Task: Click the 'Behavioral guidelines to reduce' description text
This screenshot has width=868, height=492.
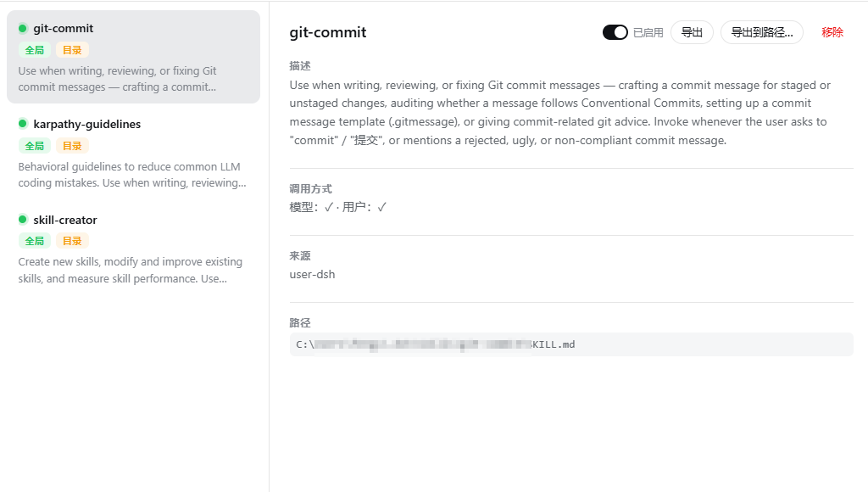Action: (x=132, y=175)
